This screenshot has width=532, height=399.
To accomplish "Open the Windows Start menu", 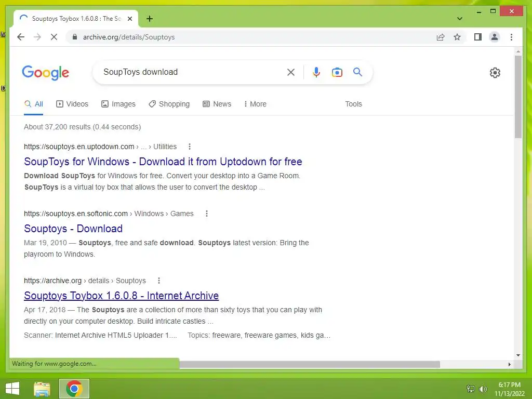I will tap(12, 389).
